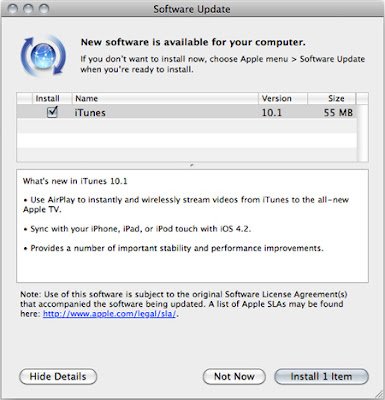This screenshot has height=400, width=385.
Task: Click the Software Update window title text
Action: click(x=192, y=9)
